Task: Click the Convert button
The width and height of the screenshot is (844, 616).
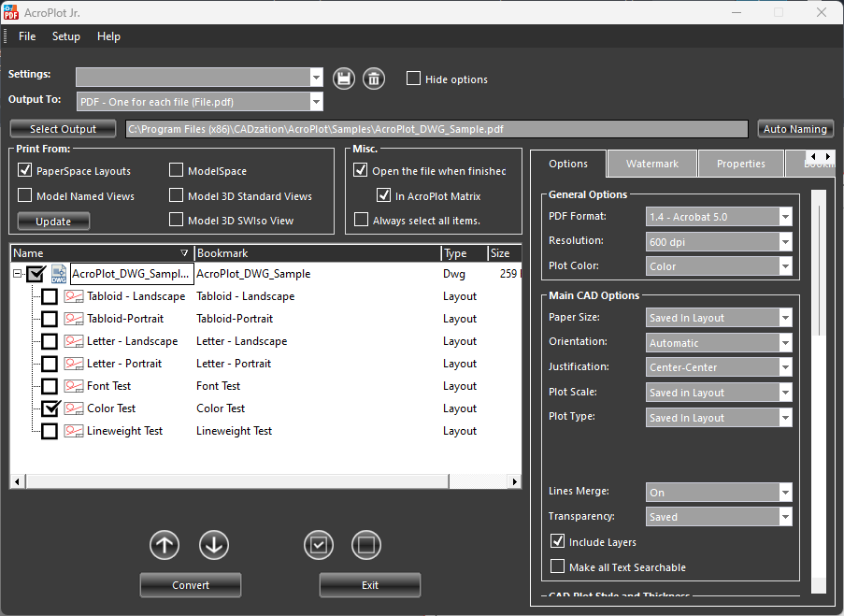Action: [x=191, y=585]
